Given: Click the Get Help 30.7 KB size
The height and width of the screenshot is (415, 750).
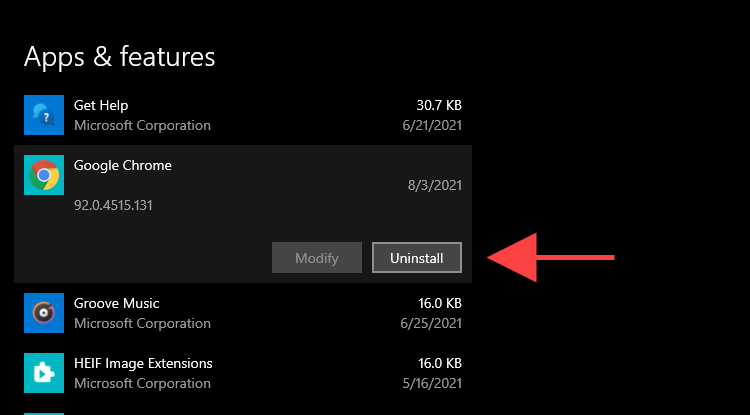Looking at the screenshot, I should point(438,105).
